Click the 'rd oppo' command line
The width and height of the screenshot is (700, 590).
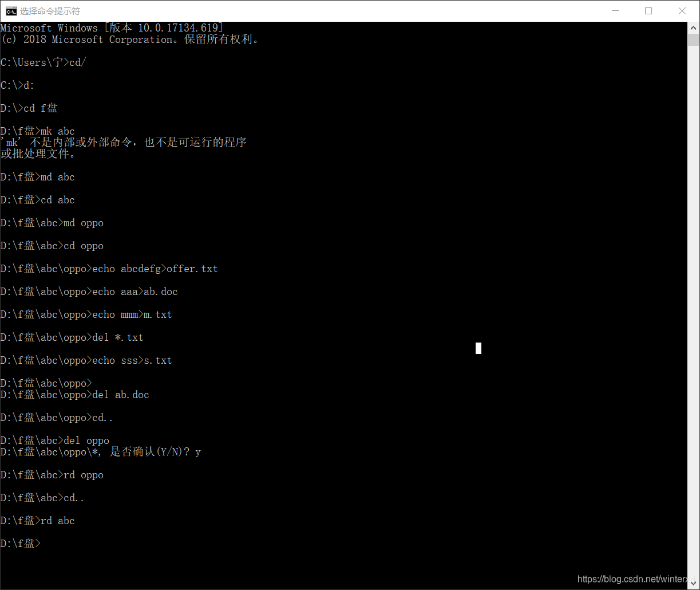click(x=52, y=475)
